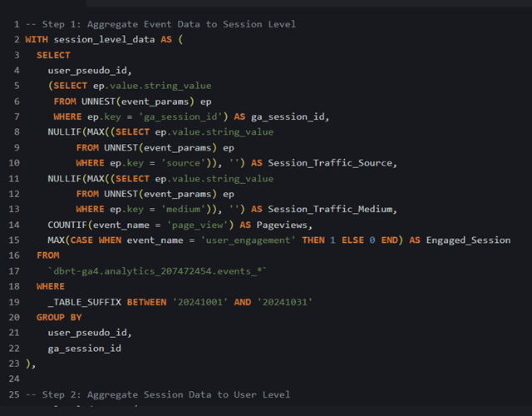Click 'UNNEST(event_params)' on line 9
Image resolution: width=532 pixels, height=416 pixels.
(x=160, y=148)
